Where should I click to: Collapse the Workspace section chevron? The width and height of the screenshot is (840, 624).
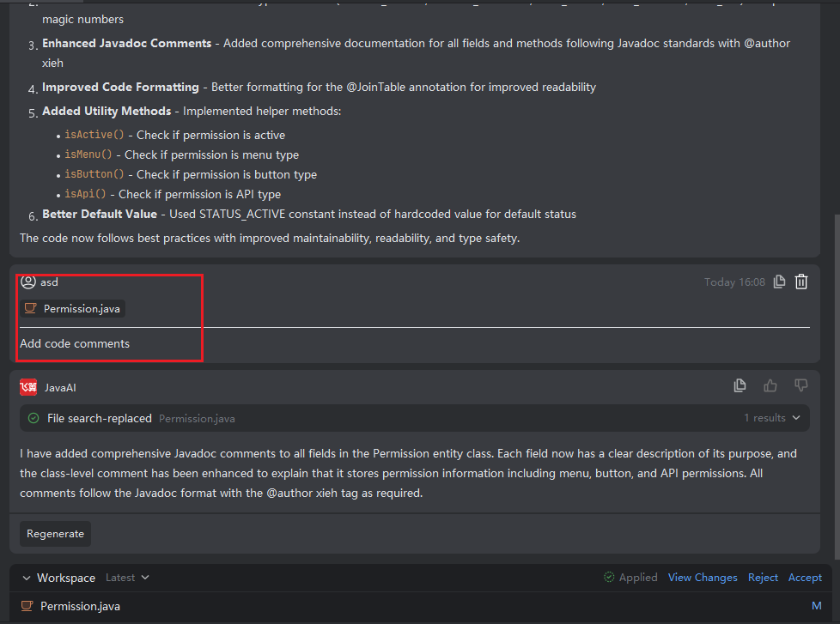pyautogui.click(x=27, y=578)
